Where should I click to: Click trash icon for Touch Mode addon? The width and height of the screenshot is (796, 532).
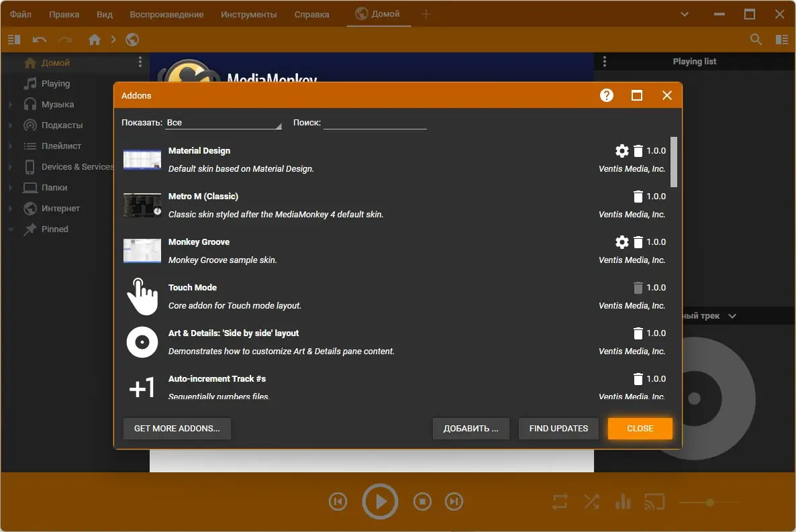tap(638, 288)
